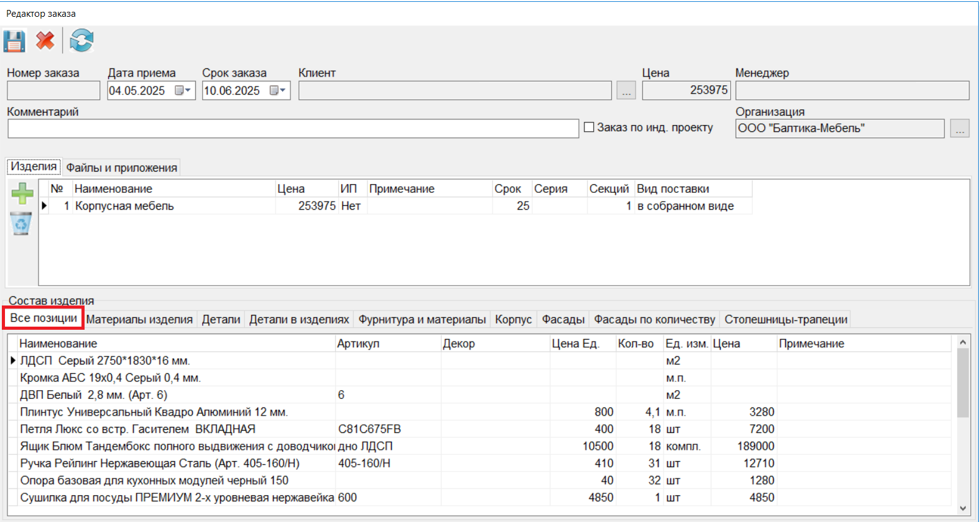
Task: Click the red X cancel icon
Action: (45, 41)
